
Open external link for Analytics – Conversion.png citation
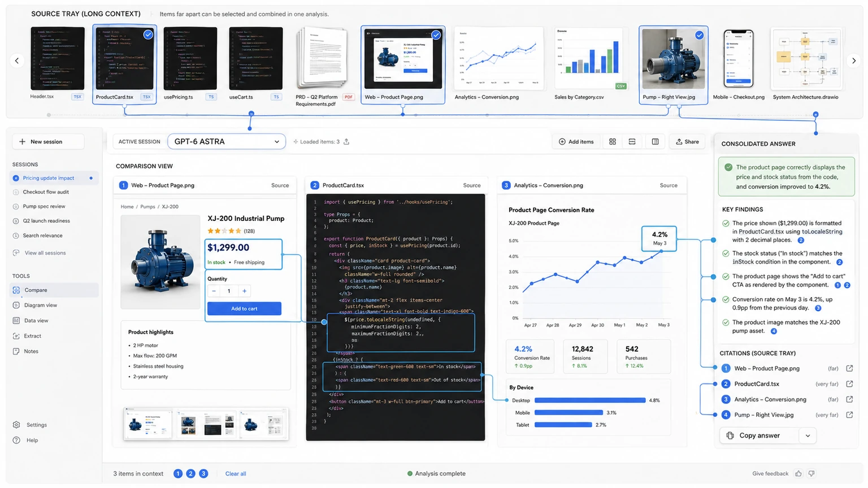849,399
